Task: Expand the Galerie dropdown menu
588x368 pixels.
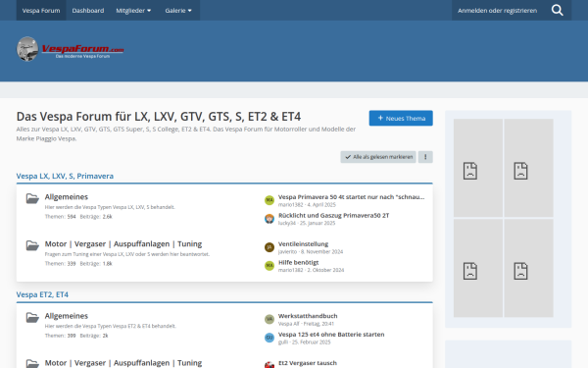Action: click(178, 10)
